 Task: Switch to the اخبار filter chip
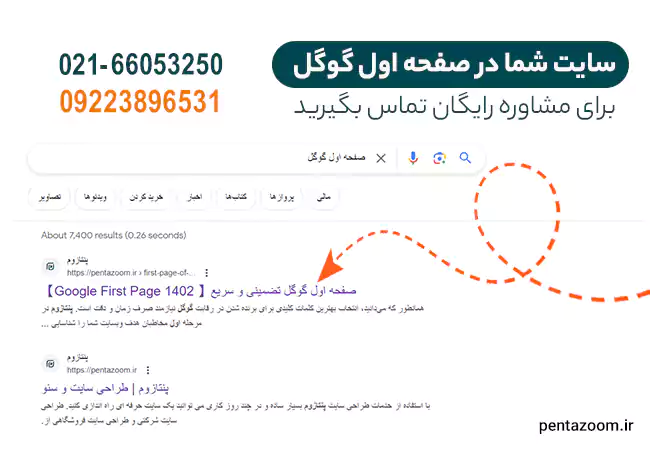pyautogui.click(x=194, y=197)
